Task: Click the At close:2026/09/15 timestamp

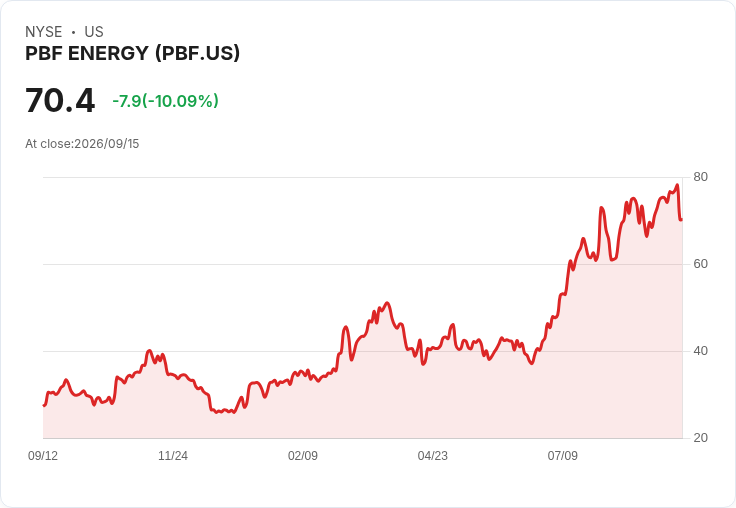Action: [82, 144]
